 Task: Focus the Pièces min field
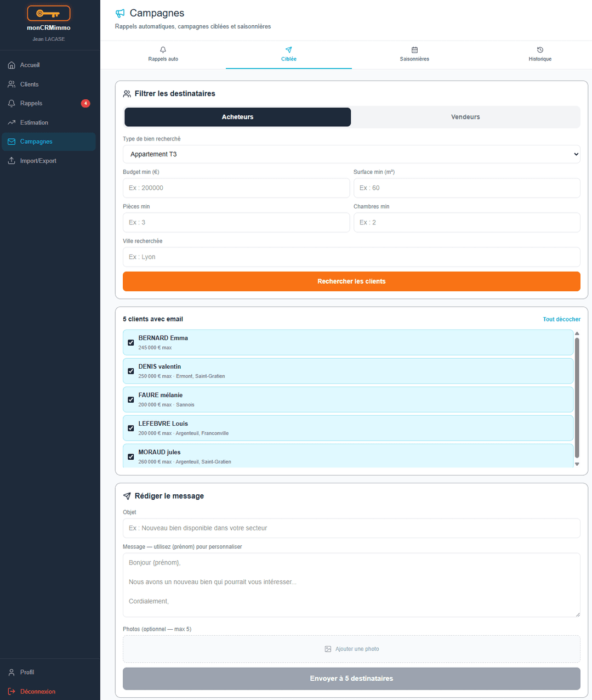[x=236, y=222]
